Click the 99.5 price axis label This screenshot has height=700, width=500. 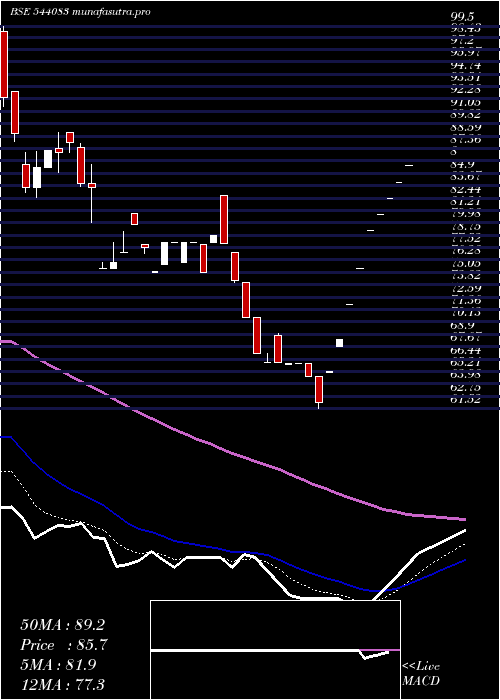pyautogui.click(x=462, y=17)
